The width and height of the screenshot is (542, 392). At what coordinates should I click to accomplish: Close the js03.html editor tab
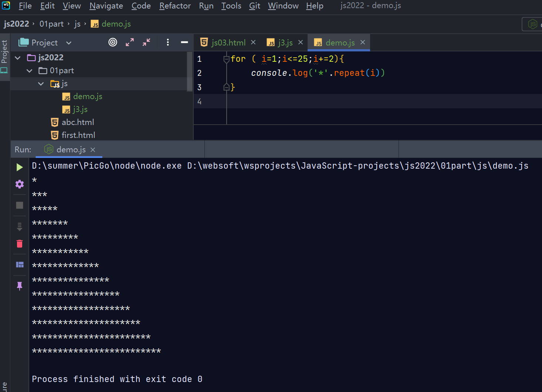click(253, 42)
